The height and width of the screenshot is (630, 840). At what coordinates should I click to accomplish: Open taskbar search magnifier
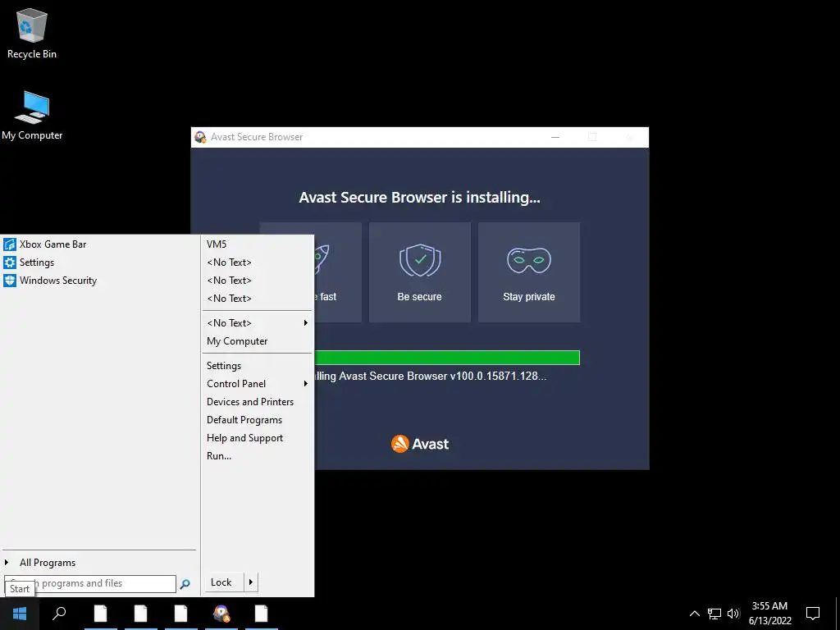click(59, 614)
